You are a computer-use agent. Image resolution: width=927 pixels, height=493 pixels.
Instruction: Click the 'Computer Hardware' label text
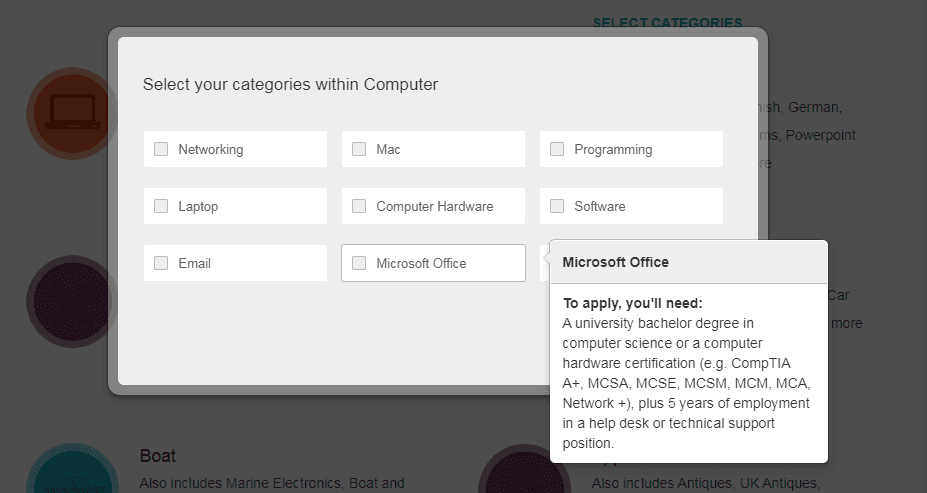[x=435, y=206]
